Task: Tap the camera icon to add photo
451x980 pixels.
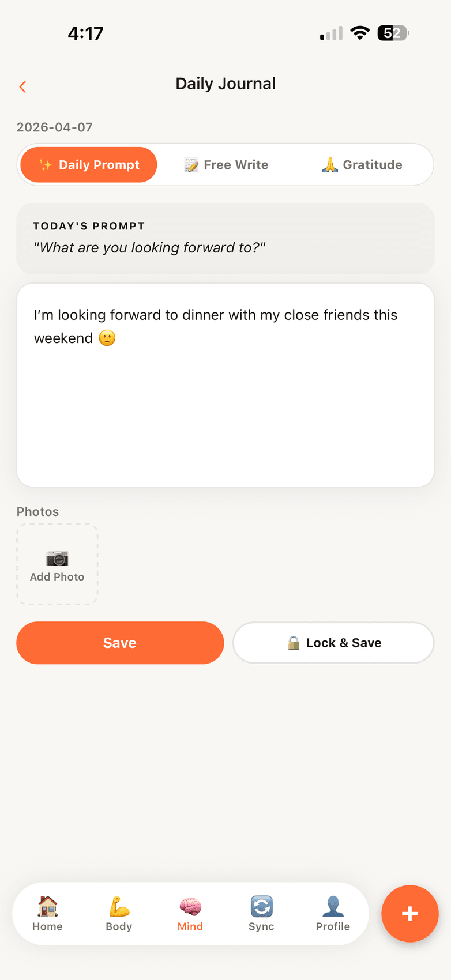Action: click(x=57, y=558)
